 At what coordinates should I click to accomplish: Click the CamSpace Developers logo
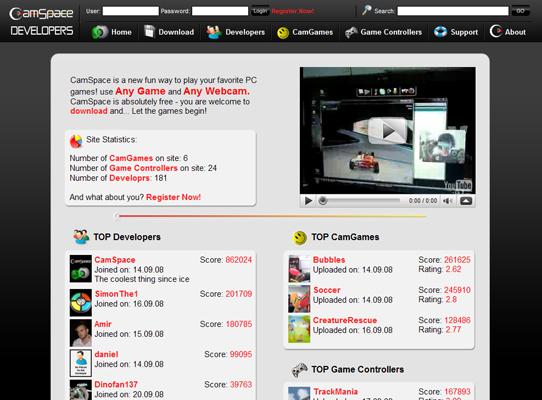(x=41, y=22)
